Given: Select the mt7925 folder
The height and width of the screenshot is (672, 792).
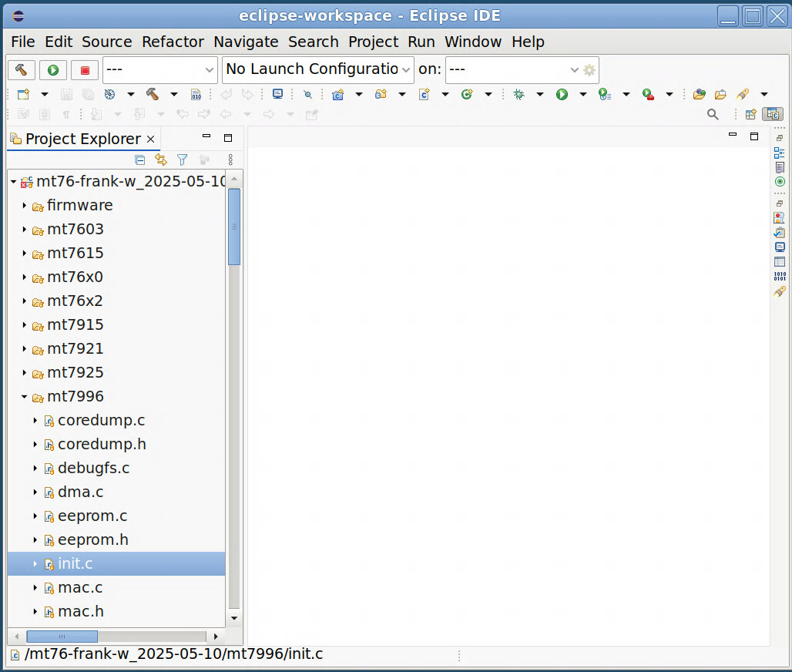Looking at the screenshot, I should pos(76,373).
